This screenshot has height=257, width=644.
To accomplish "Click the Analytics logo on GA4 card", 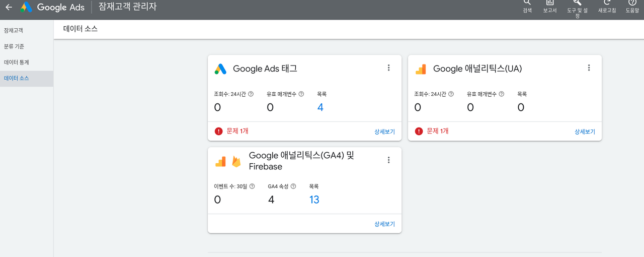I will pos(220,161).
